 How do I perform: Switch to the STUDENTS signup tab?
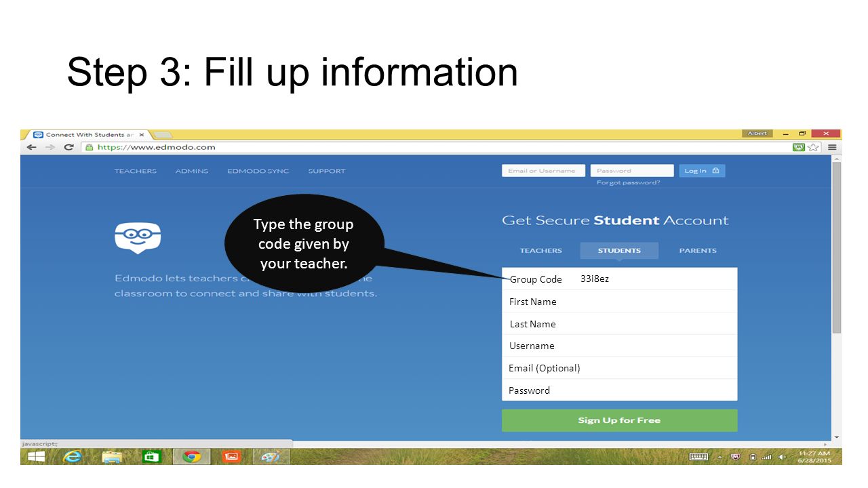pyautogui.click(x=619, y=251)
